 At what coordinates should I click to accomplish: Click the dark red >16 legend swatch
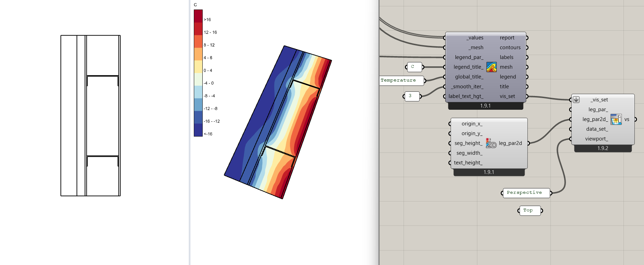click(198, 16)
